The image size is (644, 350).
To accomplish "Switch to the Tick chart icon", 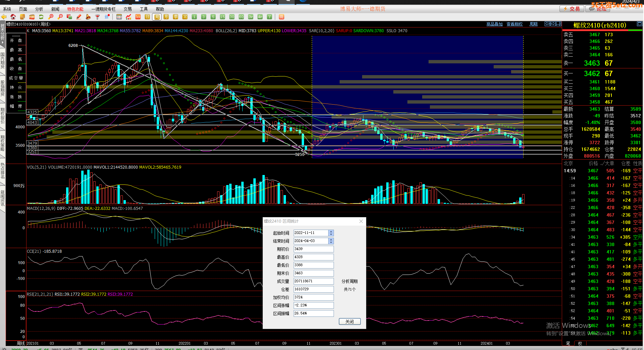I will point(138,17).
